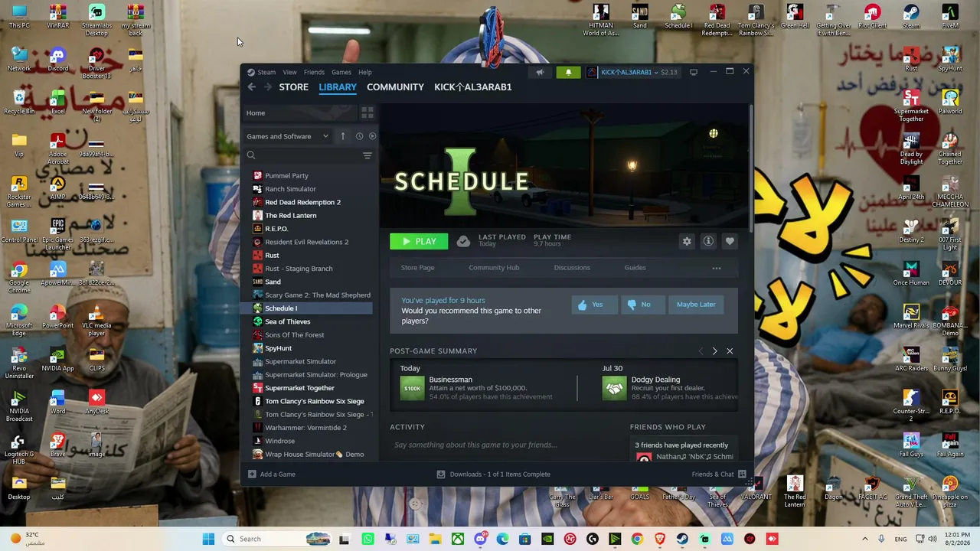The height and width of the screenshot is (551, 980).
Task: Open the Recycle Bin desktop icon
Action: point(19,103)
